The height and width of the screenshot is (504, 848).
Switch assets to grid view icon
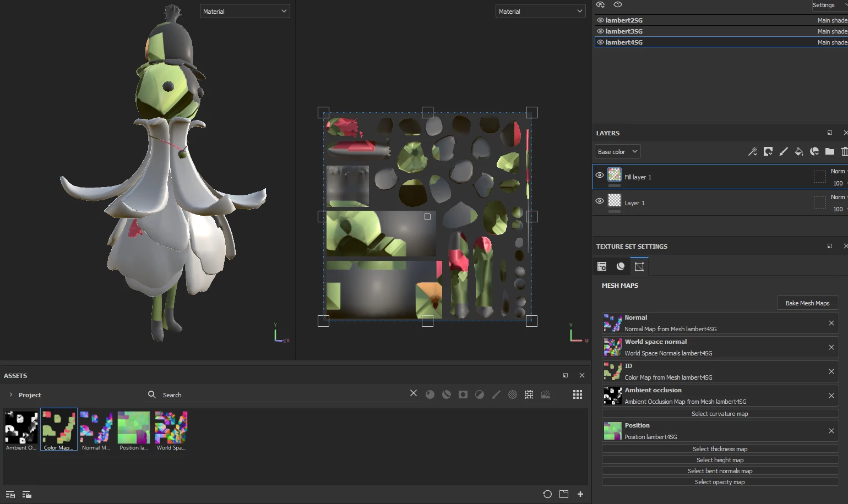pyautogui.click(x=578, y=395)
